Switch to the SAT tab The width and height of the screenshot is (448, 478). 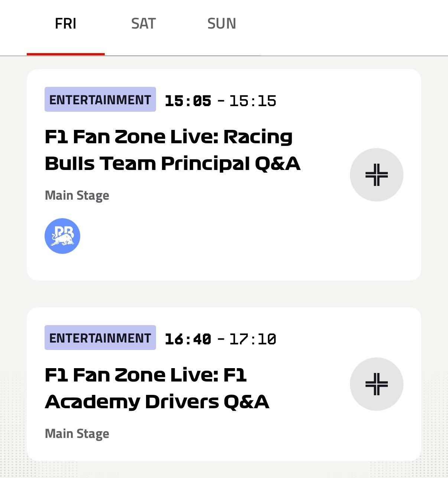coord(143,24)
